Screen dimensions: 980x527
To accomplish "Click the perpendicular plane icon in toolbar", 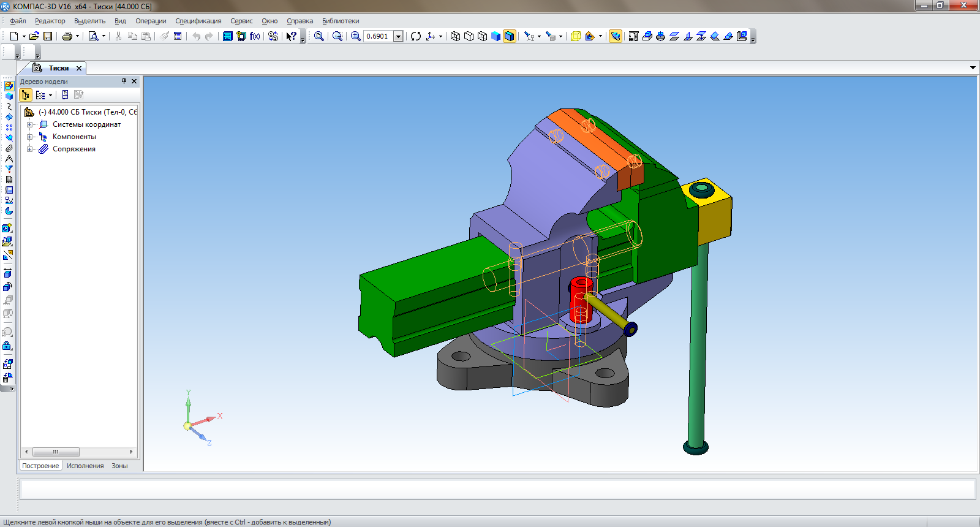I will point(687,36).
